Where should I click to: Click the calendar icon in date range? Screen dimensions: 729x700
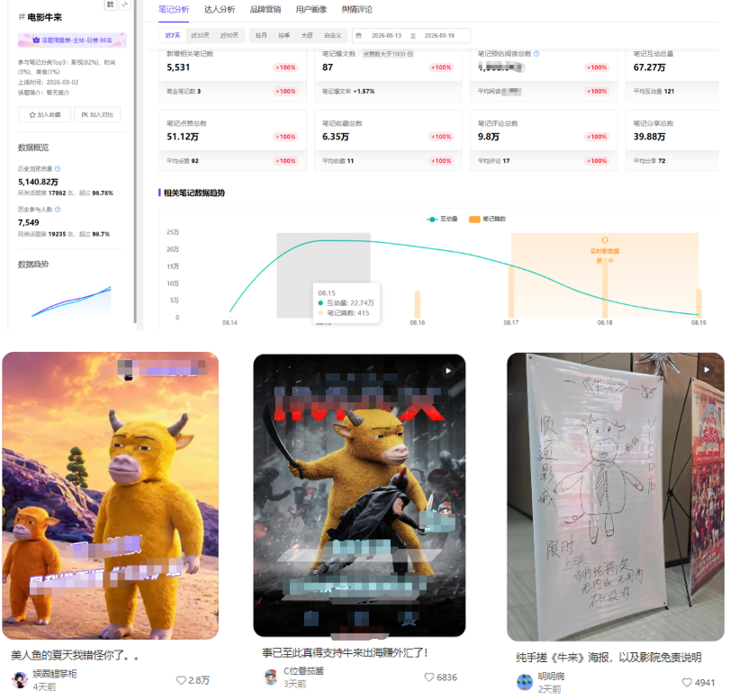(x=358, y=35)
